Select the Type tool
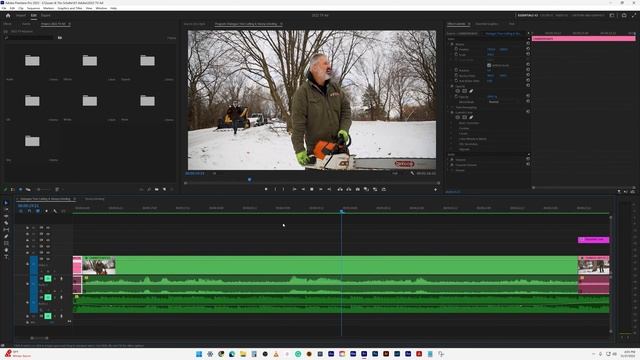This screenshot has width=640, height=360. coord(6,257)
